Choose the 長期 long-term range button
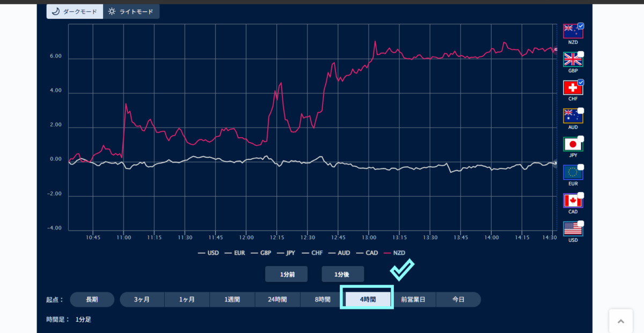Image resolution: width=644 pixels, height=333 pixels. tap(92, 299)
